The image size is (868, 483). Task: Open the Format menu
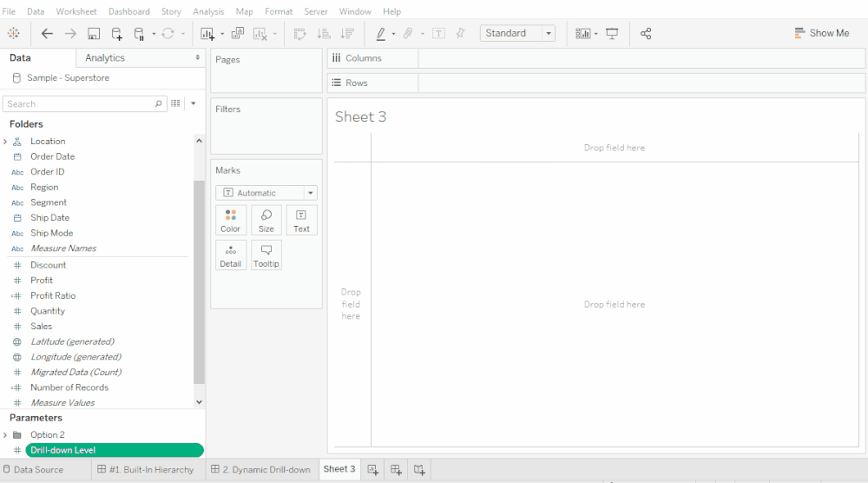pyautogui.click(x=279, y=11)
